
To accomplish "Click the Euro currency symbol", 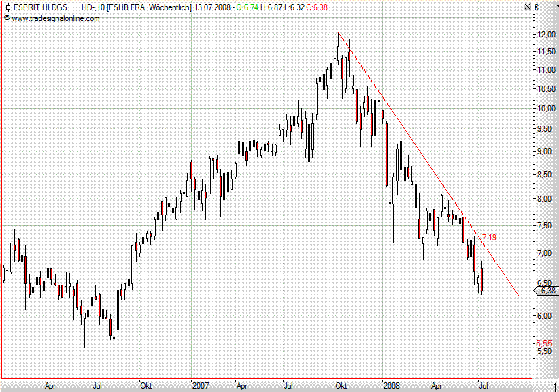I will click(x=537, y=7).
